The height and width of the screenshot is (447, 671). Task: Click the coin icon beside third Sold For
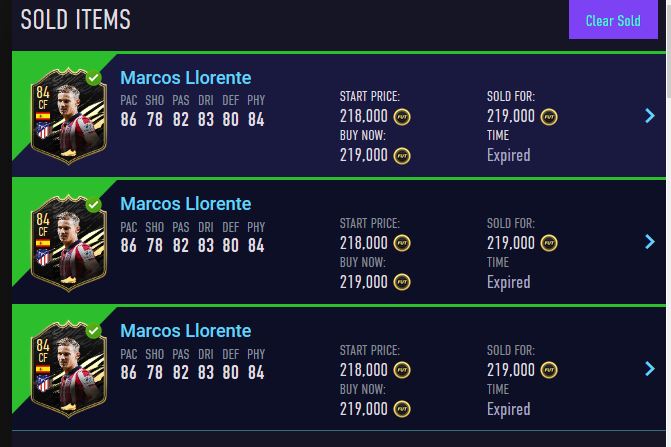tap(549, 370)
